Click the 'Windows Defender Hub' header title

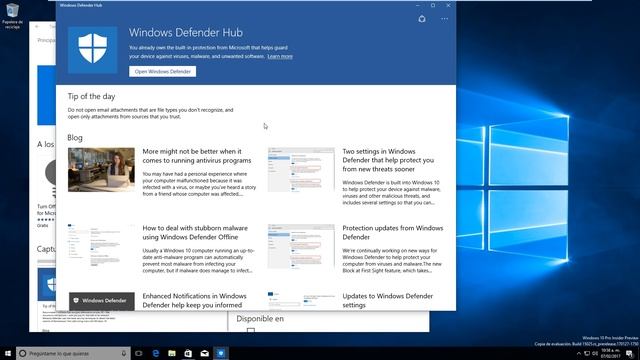pyautogui.click(x=186, y=33)
